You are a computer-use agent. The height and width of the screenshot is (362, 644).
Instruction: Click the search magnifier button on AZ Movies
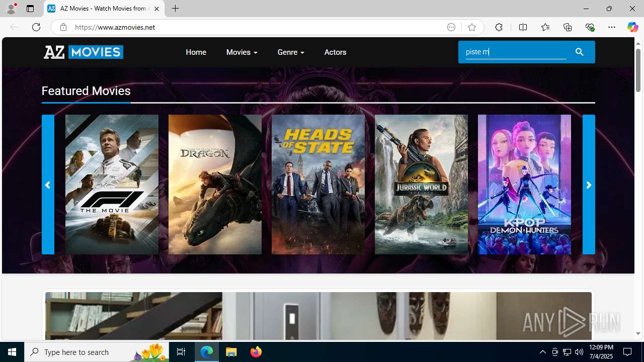click(580, 52)
